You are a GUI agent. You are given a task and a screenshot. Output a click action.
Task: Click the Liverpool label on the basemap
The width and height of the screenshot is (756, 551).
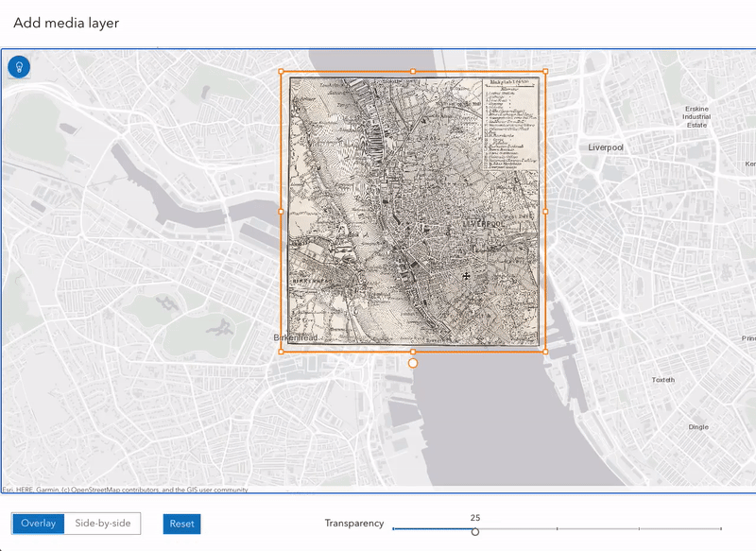click(606, 147)
